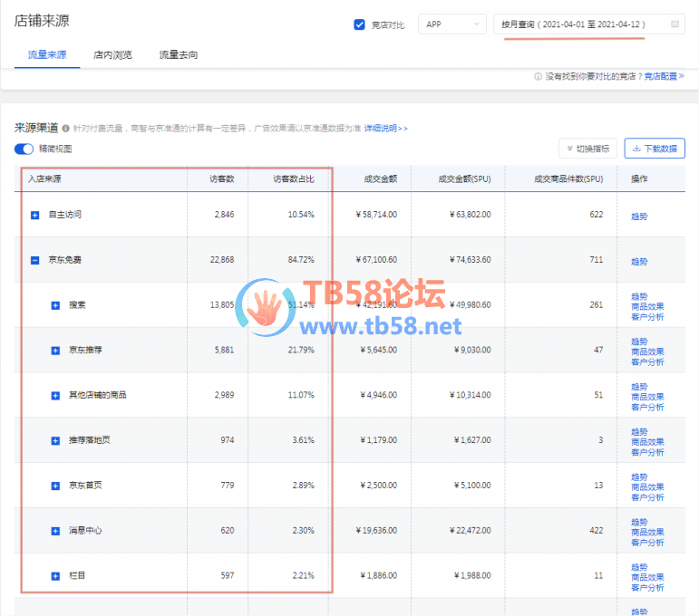Collapse the 京东免费 row
The height and width of the screenshot is (616, 699).
[34, 260]
